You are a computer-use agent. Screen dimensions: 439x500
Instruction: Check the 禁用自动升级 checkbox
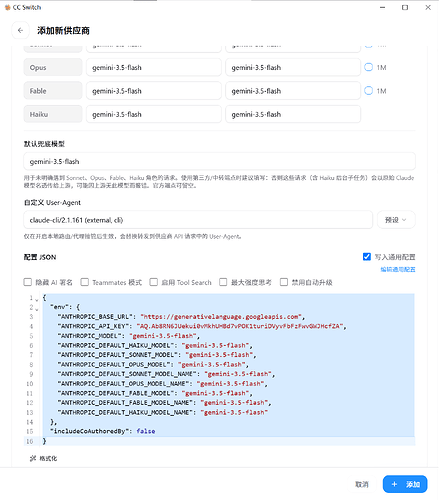[284, 282]
